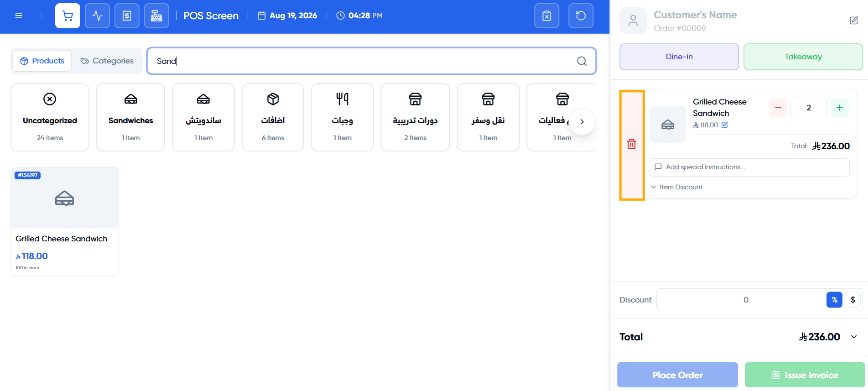Image resolution: width=868 pixels, height=391 pixels.
Task: Click the clear order clipboard icon
Action: coord(547,16)
